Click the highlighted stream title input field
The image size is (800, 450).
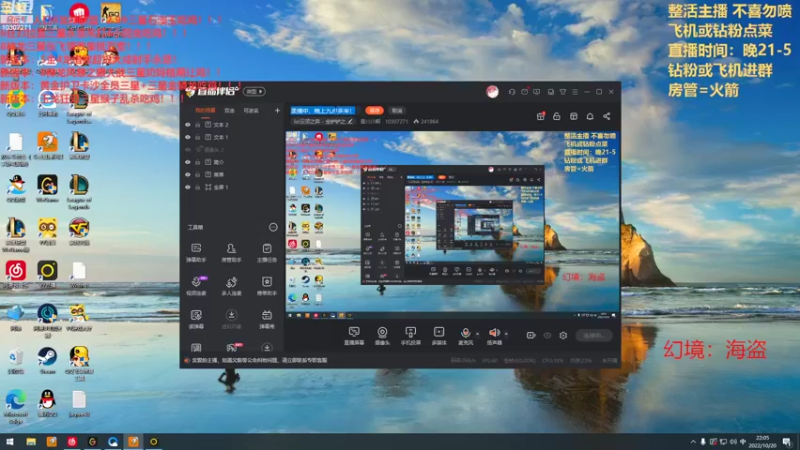click(x=322, y=110)
